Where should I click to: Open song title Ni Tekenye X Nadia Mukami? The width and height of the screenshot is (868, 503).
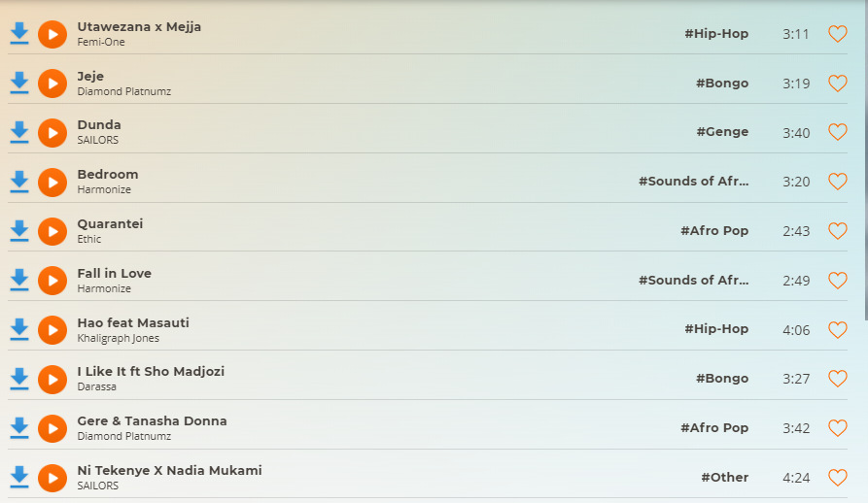(x=169, y=470)
